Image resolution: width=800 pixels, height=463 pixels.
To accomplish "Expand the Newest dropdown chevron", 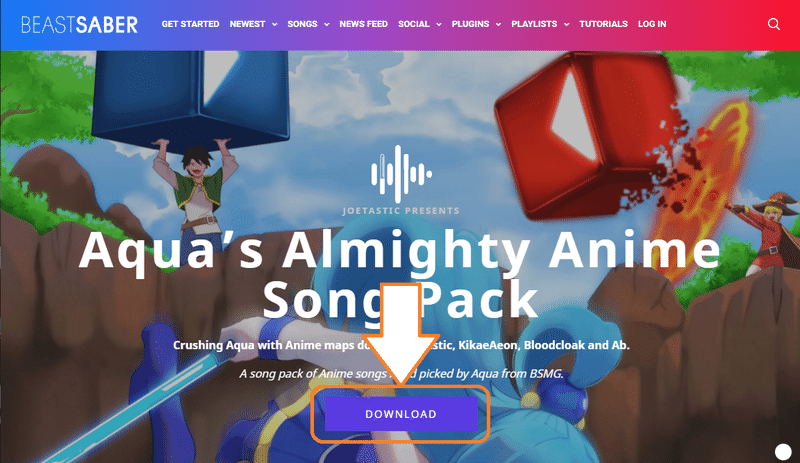I will coord(274,25).
